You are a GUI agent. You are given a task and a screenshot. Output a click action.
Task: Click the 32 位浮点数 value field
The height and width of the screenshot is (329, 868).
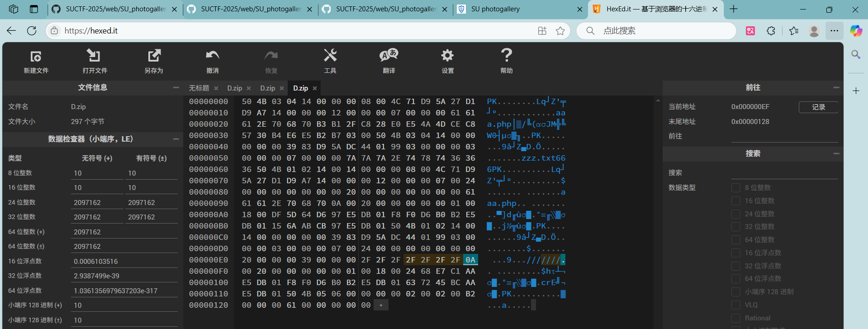click(125, 276)
